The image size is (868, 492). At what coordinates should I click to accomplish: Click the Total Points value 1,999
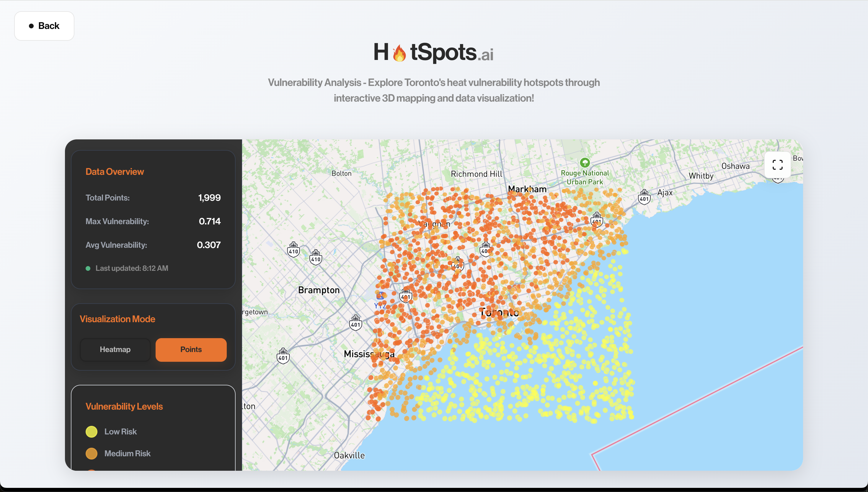tap(209, 198)
